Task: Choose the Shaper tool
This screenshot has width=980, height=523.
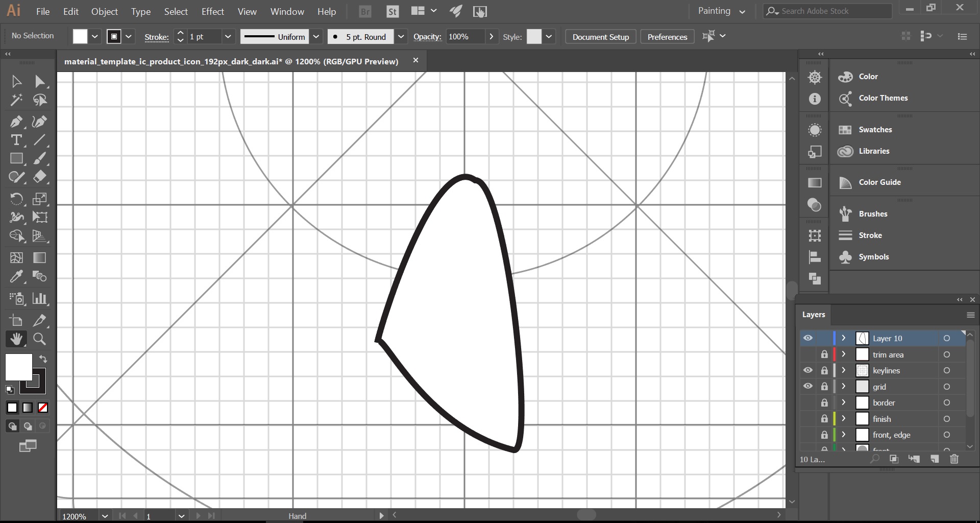Action: [x=16, y=177]
